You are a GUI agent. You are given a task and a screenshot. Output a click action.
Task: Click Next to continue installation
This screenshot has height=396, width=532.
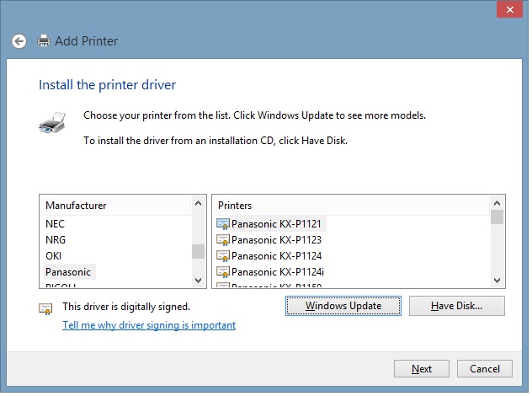(x=422, y=369)
